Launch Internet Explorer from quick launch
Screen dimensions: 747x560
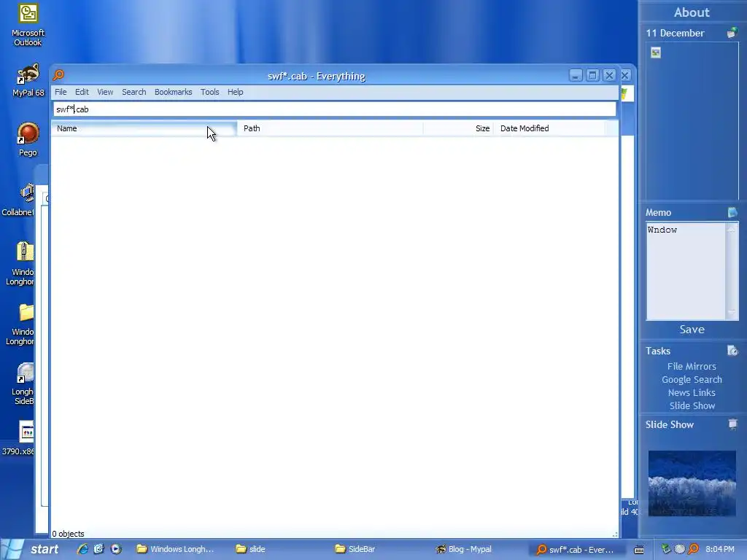pos(83,549)
